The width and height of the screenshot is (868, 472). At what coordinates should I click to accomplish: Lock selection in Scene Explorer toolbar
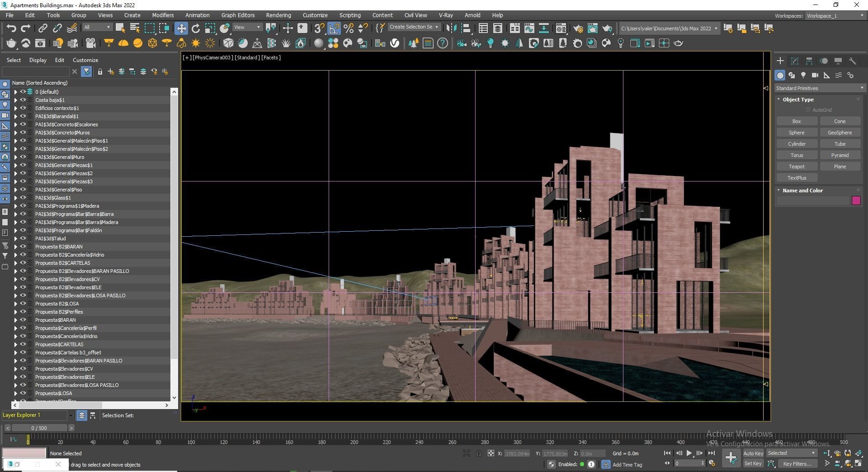pyautogui.click(x=100, y=72)
